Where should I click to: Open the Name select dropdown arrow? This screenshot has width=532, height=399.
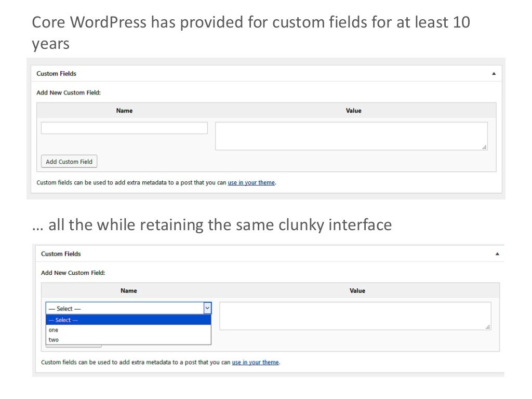(x=207, y=308)
